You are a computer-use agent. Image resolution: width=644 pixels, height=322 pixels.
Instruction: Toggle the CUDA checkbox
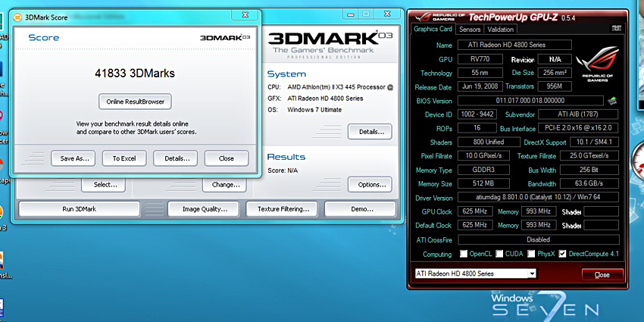(x=499, y=254)
